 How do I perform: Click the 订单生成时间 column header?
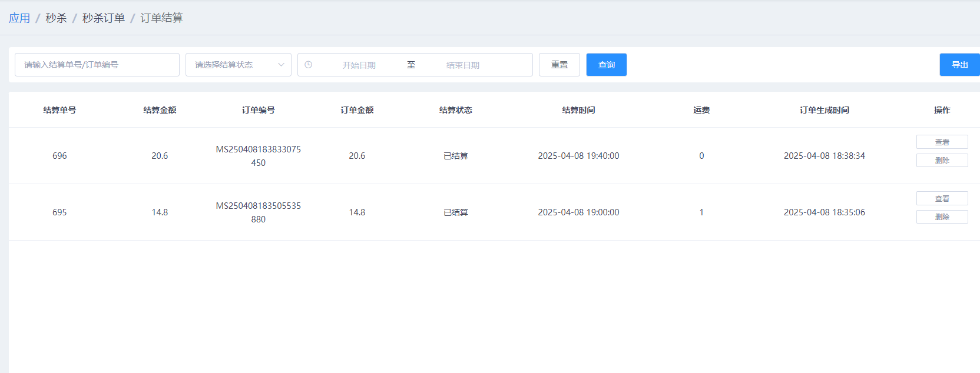824,110
